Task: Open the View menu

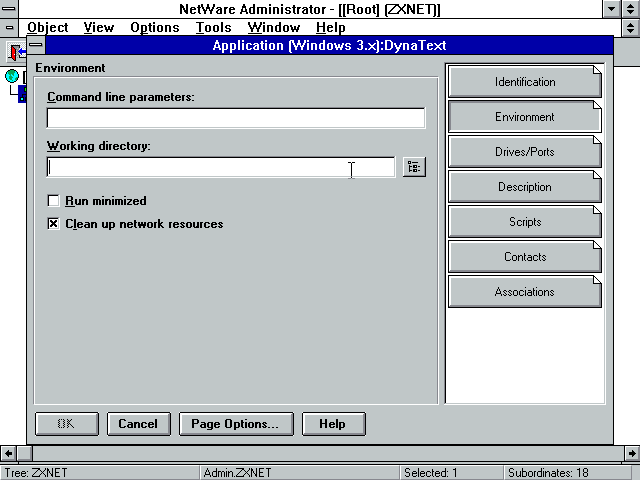Action: point(99,27)
